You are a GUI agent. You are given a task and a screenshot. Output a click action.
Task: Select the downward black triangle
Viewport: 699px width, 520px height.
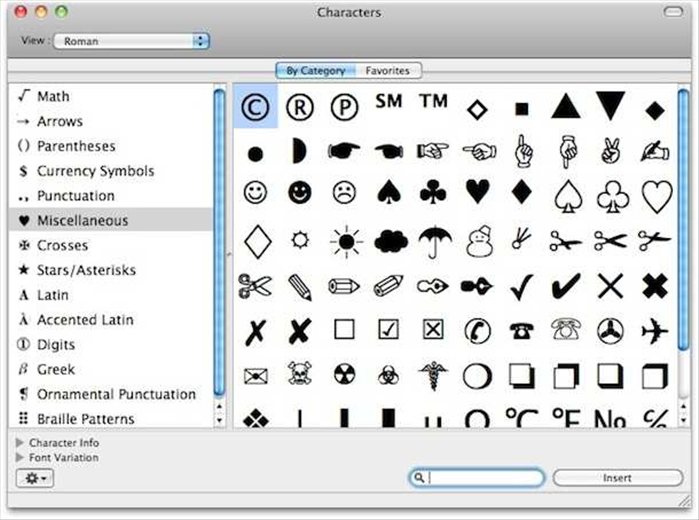pyautogui.click(x=610, y=105)
